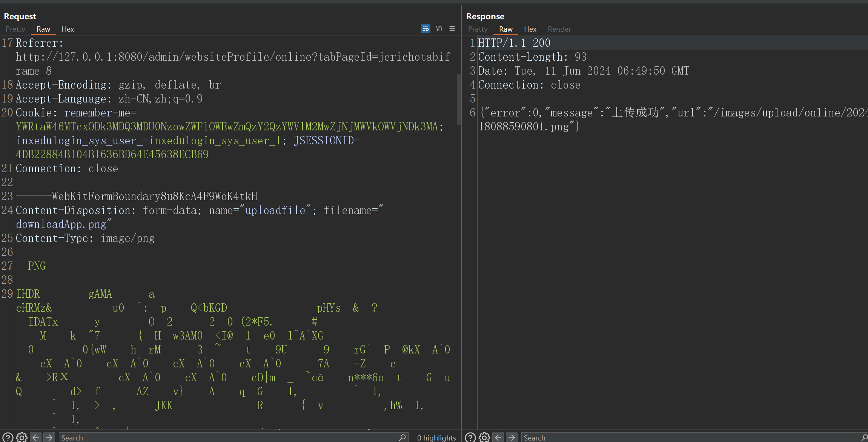Click the magnifier icon in Request search
Screen dimensions: 868x442
coord(403,437)
